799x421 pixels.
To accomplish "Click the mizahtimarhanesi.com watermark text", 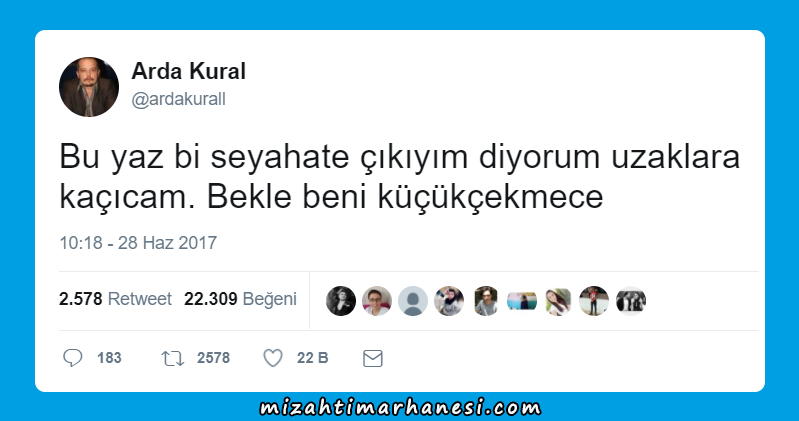I will point(400,408).
